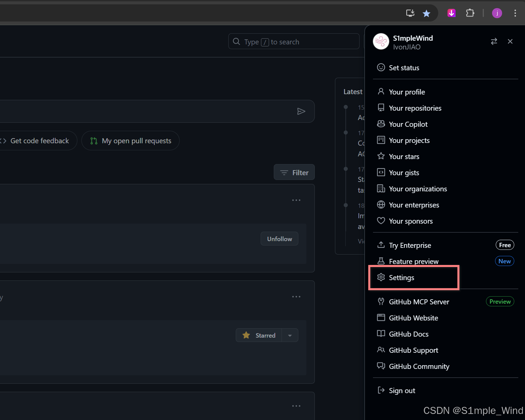The width and height of the screenshot is (525, 420).
Task: Click the S1mpleWind avatar image
Action: click(381, 42)
